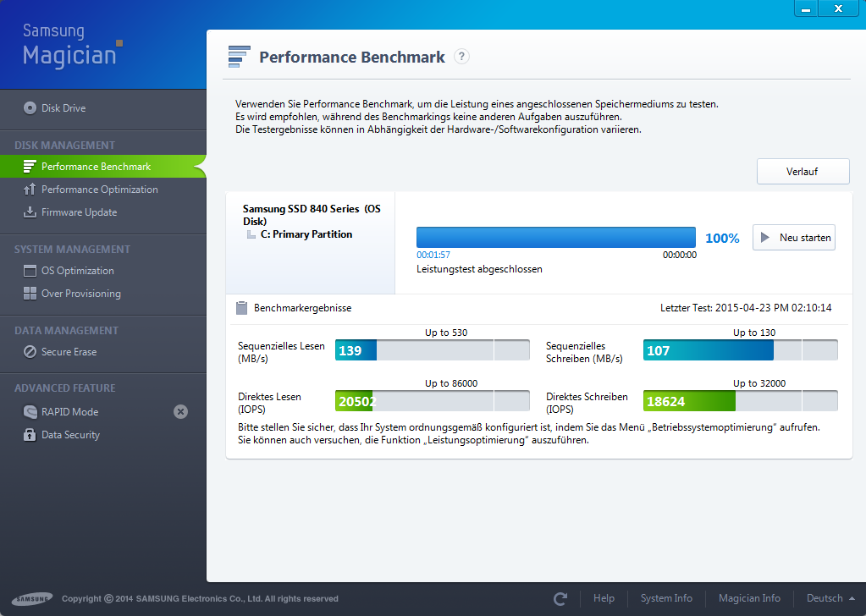
Task: Open Help in the footer
Action: tap(604, 598)
